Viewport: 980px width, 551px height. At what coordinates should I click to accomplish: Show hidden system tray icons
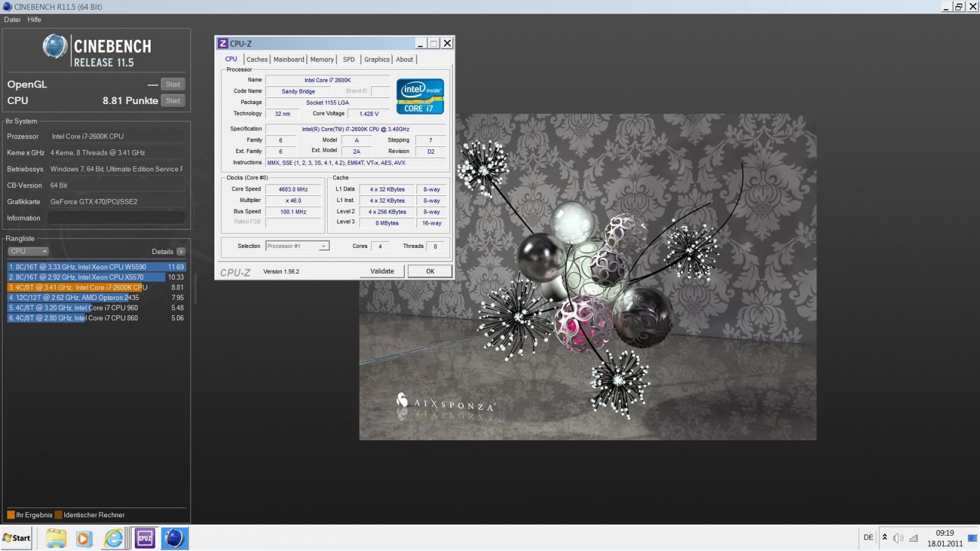(884, 538)
